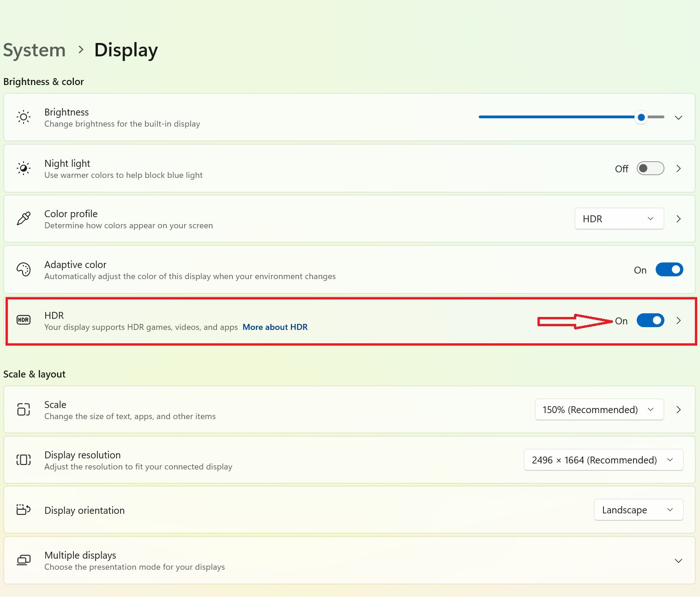Click the brightness slider handle
The height and width of the screenshot is (597, 700).
tap(641, 117)
